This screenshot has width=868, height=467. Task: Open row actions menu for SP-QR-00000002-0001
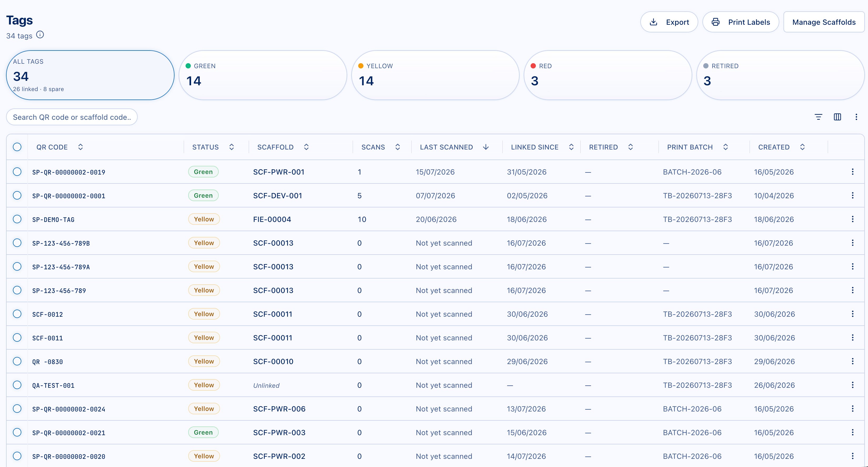click(852, 195)
